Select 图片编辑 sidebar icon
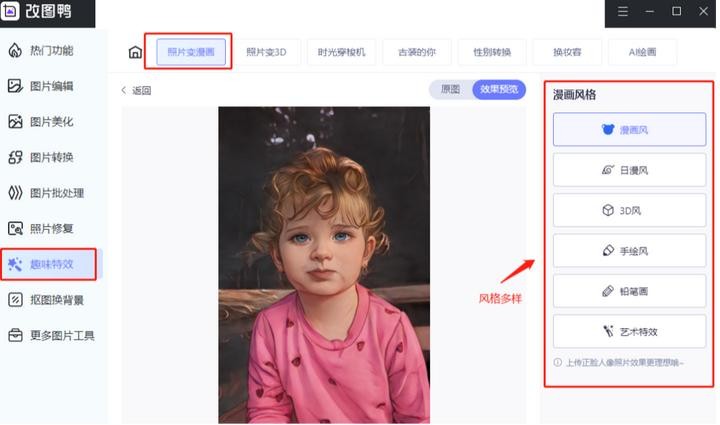 point(15,86)
